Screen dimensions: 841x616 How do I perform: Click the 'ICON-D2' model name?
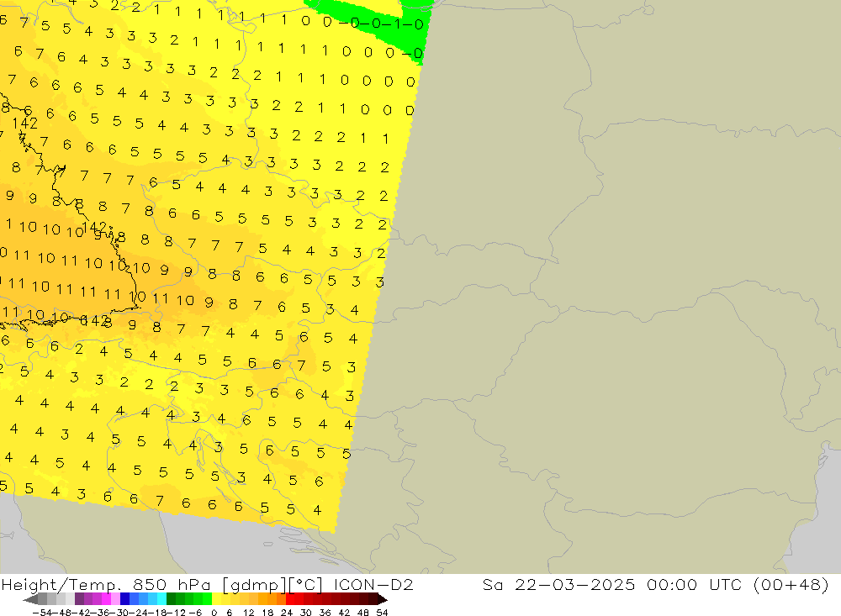(x=373, y=584)
